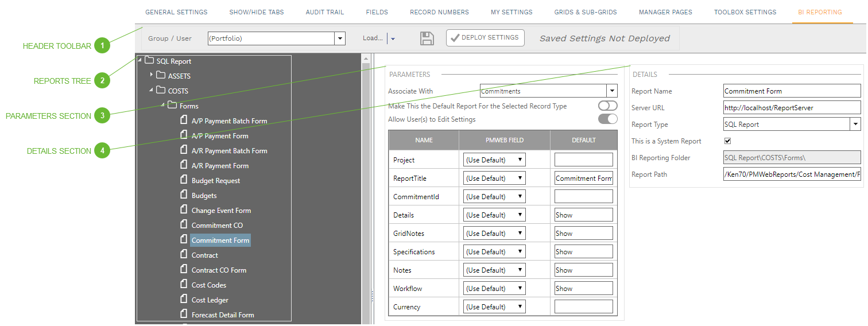
Task: Expand the ASSETS tree node arrow
Action: [x=152, y=75]
